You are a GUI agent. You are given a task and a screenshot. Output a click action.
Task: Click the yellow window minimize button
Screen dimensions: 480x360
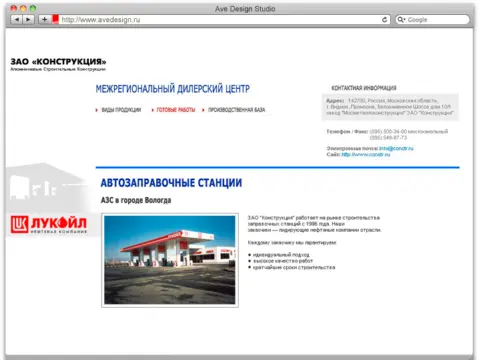point(23,8)
